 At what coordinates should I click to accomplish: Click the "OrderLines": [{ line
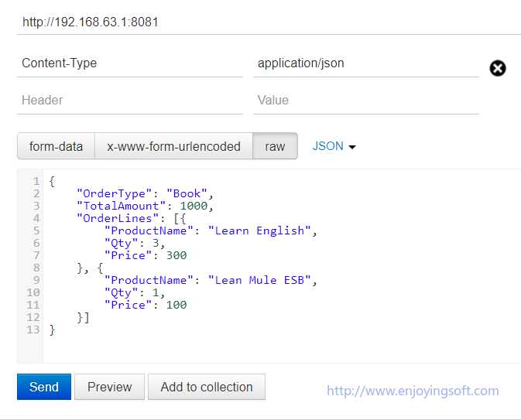132,218
